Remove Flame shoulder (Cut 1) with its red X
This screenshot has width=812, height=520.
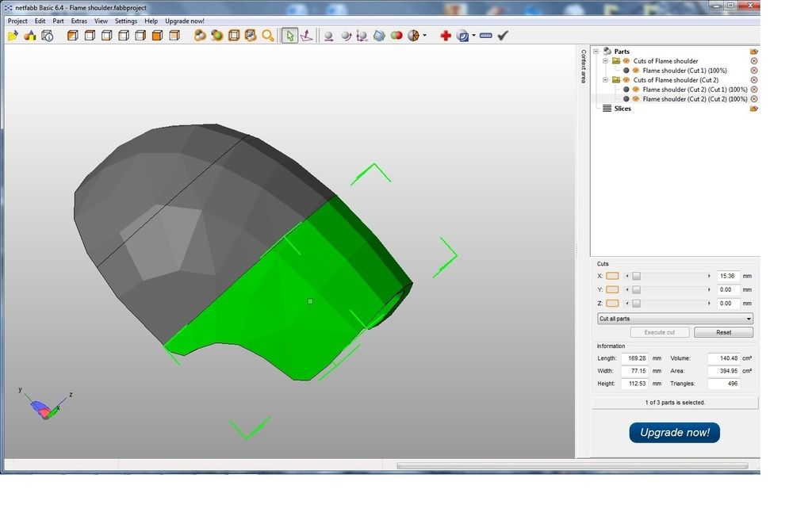[x=753, y=71]
